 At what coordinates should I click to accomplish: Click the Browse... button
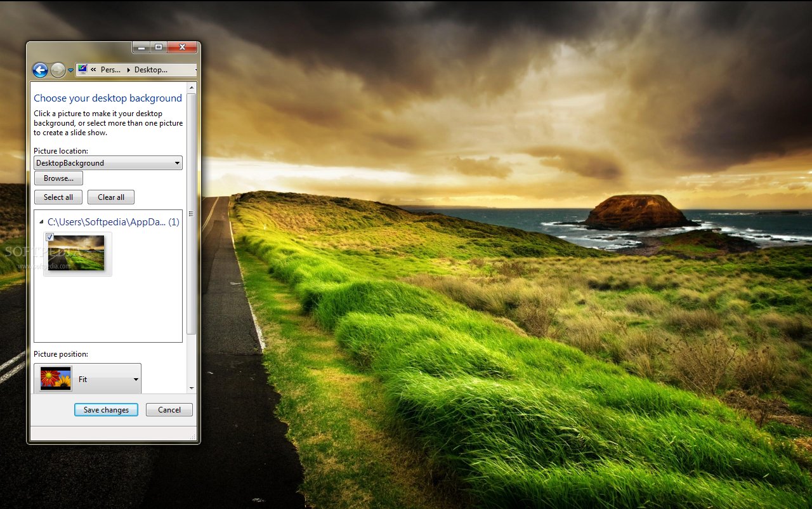click(58, 178)
